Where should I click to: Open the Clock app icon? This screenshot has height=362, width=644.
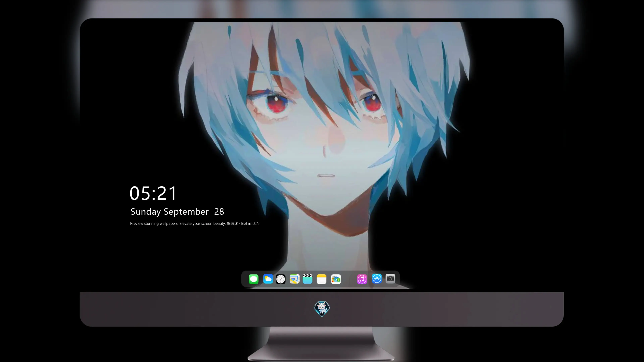(x=281, y=279)
